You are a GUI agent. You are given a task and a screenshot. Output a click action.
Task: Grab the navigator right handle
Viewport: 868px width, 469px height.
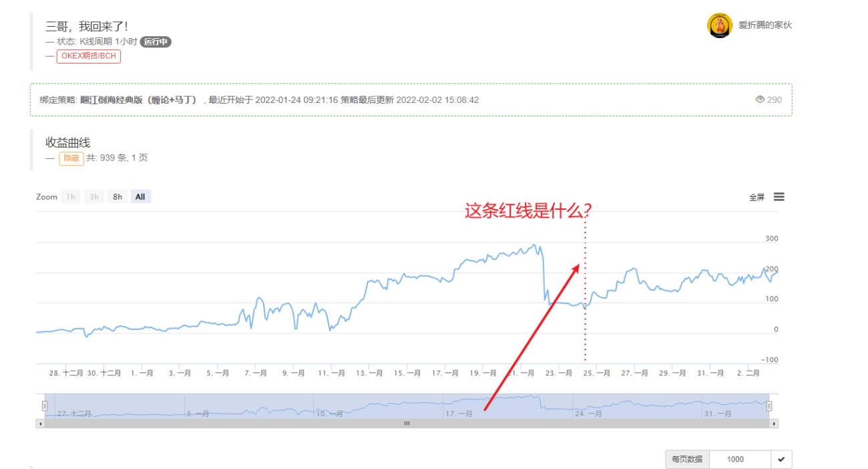tap(769, 406)
